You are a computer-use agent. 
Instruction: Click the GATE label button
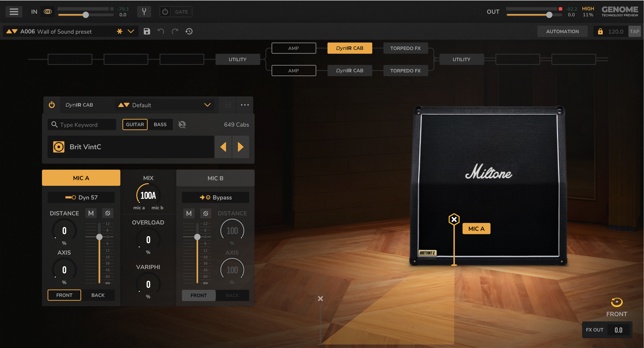point(181,12)
